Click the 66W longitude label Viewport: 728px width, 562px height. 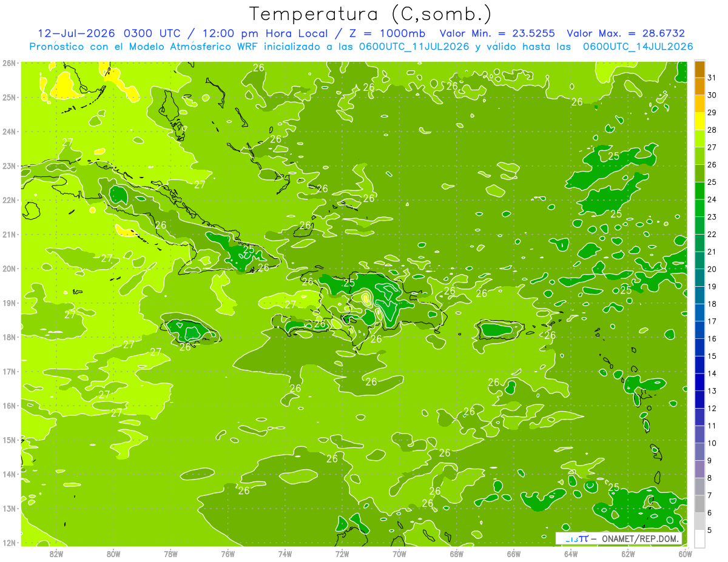(x=514, y=553)
